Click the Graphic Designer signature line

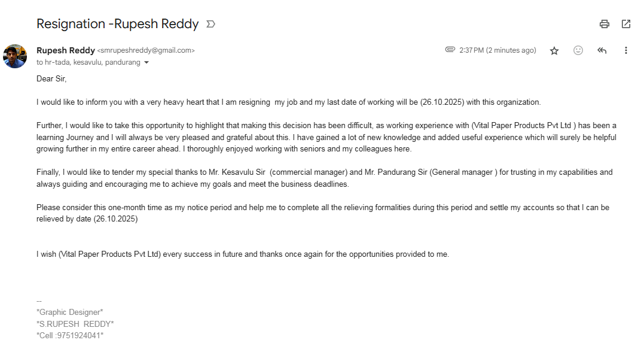[x=70, y=312]
